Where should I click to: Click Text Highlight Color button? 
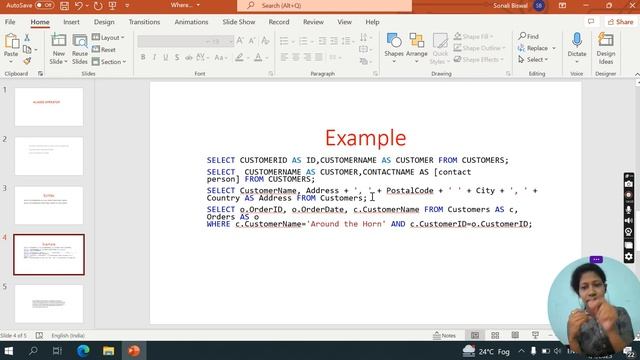(239, 58)
